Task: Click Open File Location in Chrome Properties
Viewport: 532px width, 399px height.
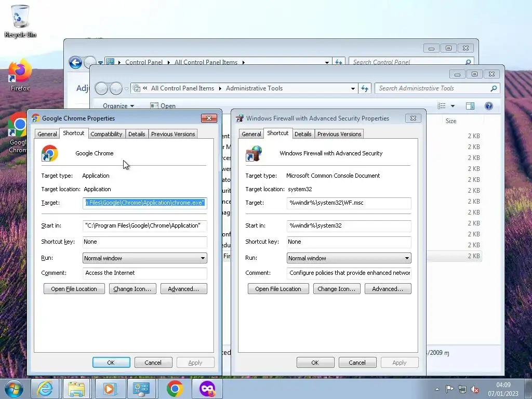Action: click(x=74, y=289)
